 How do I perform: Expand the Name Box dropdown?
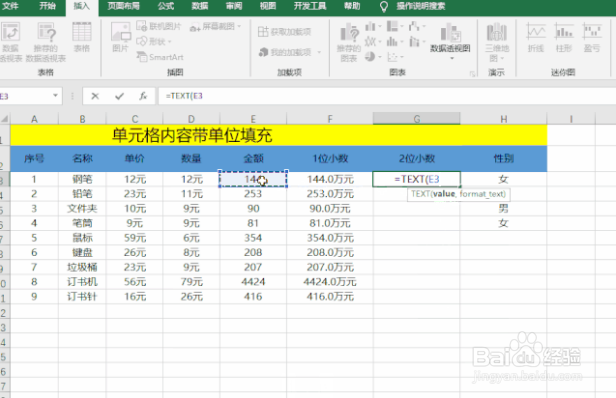[x=55, y=95]
